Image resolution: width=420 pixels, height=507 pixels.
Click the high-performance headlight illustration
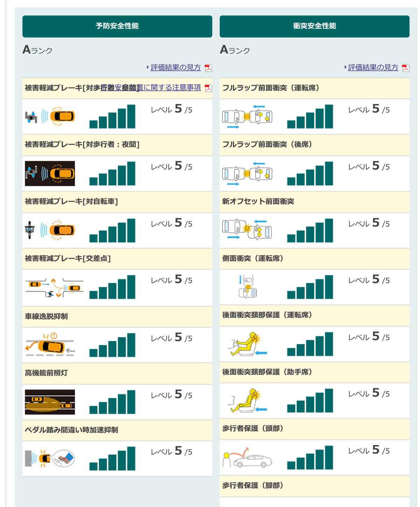click(x=50, y=402)
